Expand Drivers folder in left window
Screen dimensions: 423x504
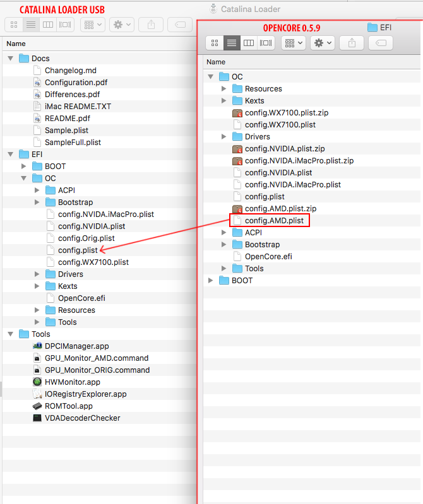coord(37,274)
